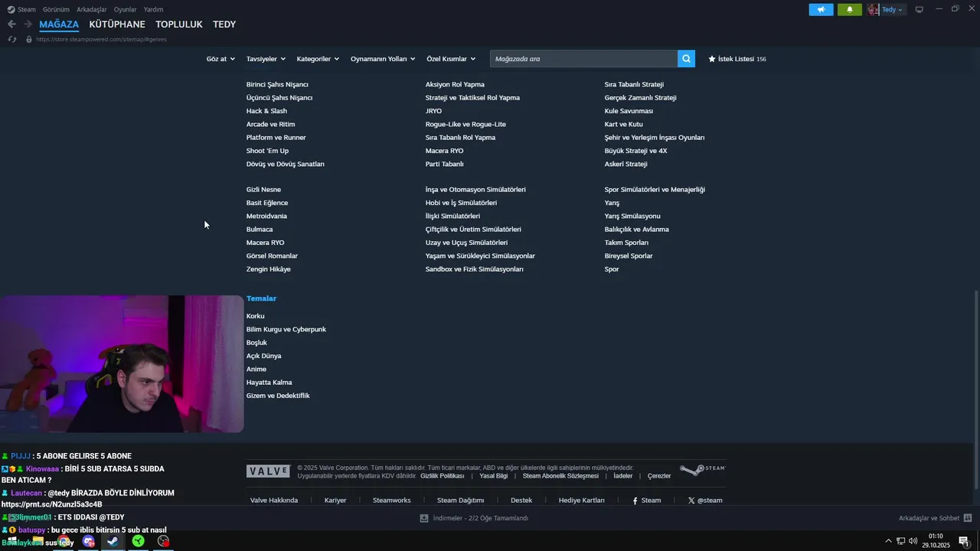Switch to Big Picture mode monitor icon
The height and width of the screenshot is (551, 980).
click(x=920, y=9)
